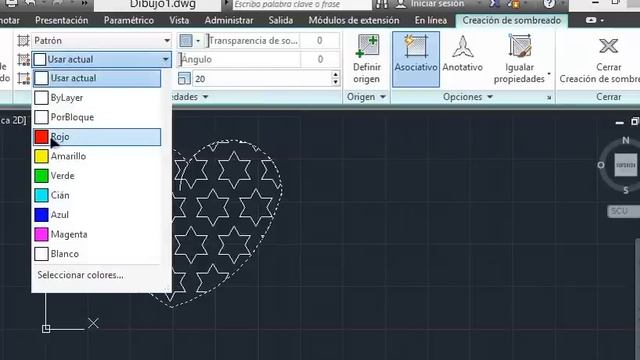Click the viewport restore icon

pyautogui.click(x=635, y=122)
